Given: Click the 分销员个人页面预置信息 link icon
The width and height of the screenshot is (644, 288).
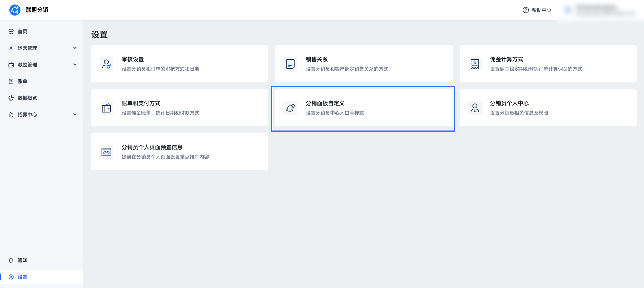Looking at the screenshot, I should tap(106, 152).
